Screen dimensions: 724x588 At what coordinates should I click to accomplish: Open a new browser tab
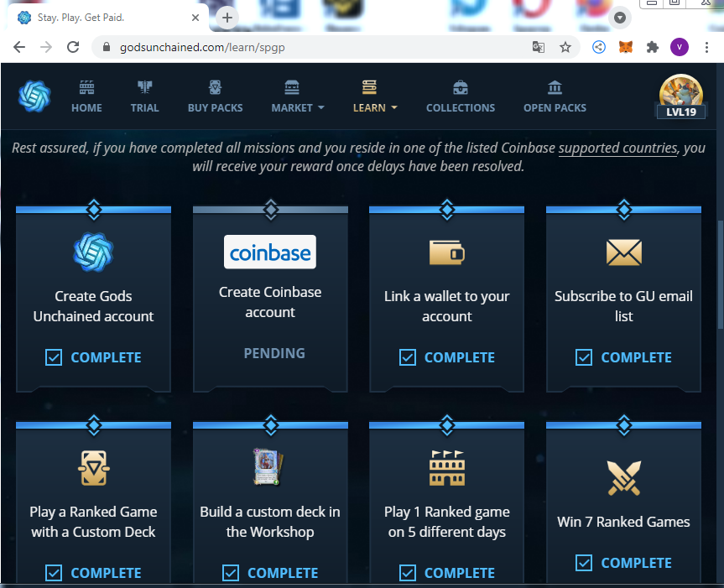tap(227, 18)
